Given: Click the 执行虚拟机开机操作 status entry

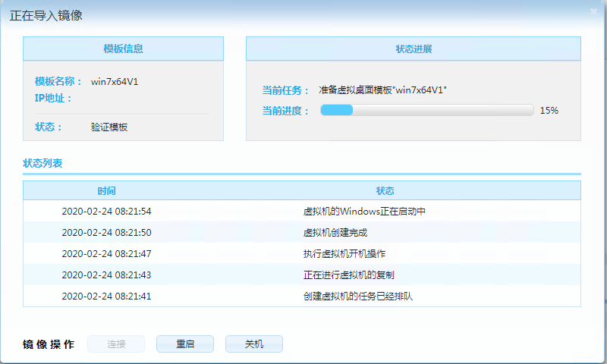Looking at the screenshot, I should (x=344, y=254).
